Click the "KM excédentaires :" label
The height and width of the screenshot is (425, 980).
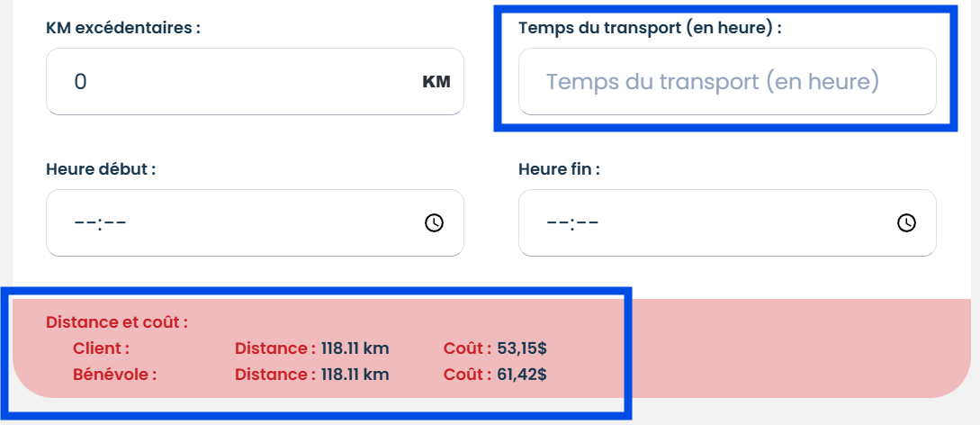pos(122,27)
